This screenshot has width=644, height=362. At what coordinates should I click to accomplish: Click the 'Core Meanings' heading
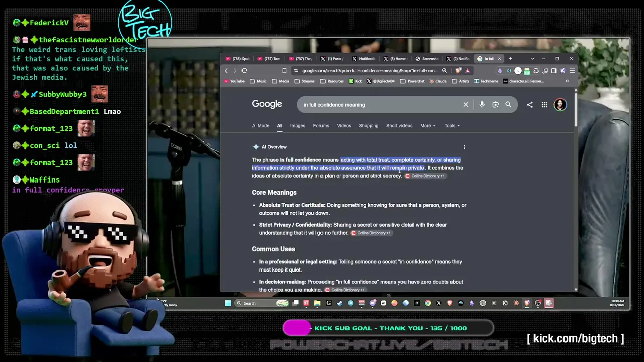pos(274,193)
